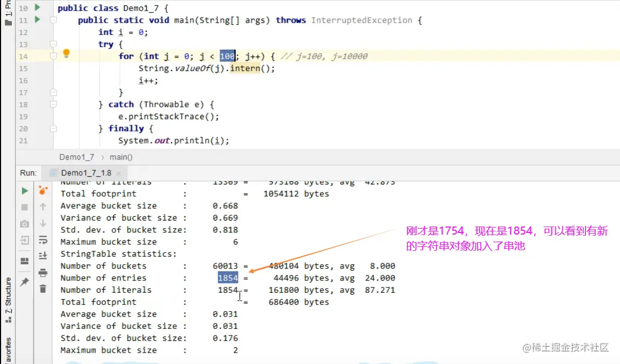Click the Demo1_7 breadcrumb

(77, 157)
